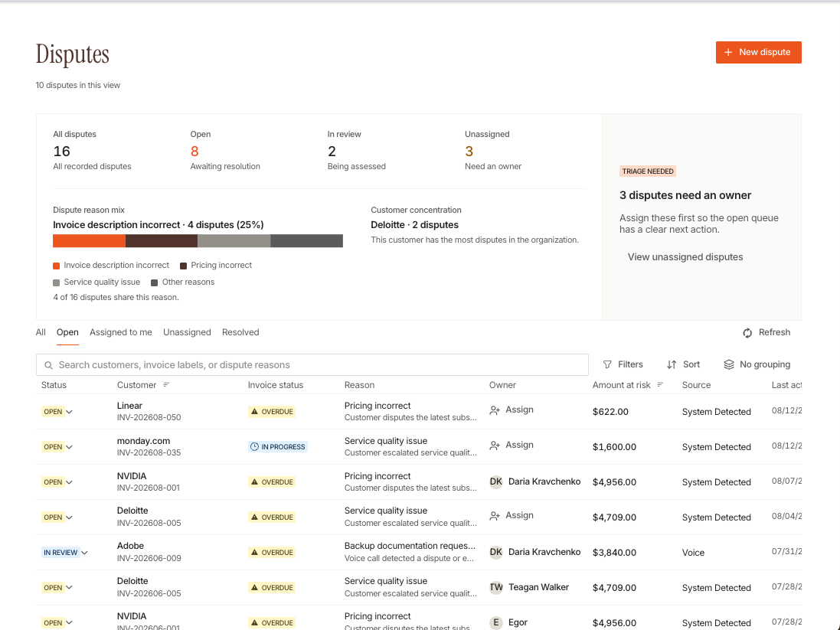Click the $1,600.00 amount cell
Viewport: 840px width, 630px height.
click(614, 447)
